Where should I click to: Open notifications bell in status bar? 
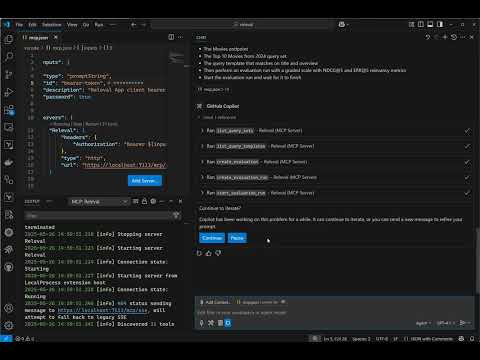[472, 339]
